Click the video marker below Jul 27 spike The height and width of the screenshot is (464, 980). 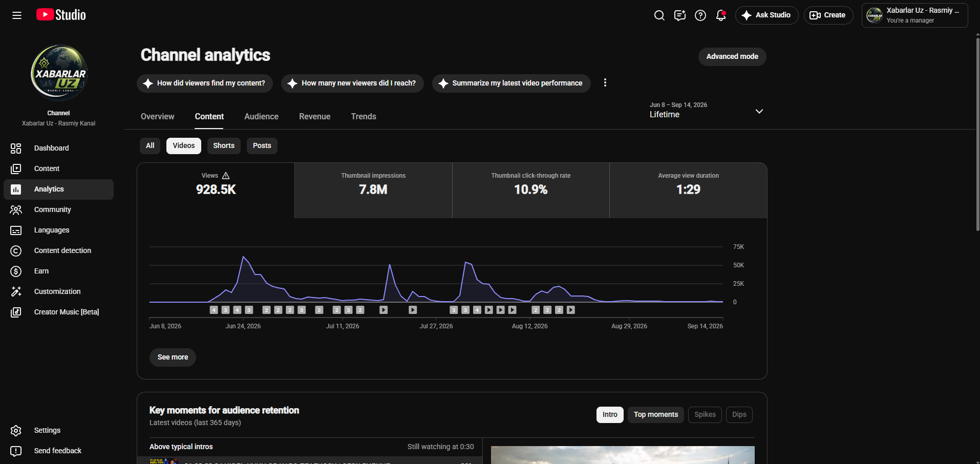[x=413, y=310]
